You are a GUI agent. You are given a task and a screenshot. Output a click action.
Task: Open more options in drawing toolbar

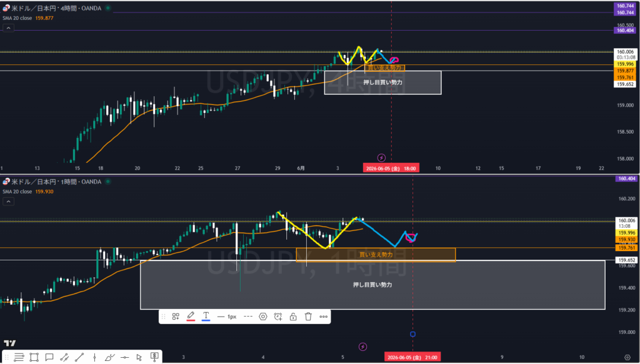[324, 317]
